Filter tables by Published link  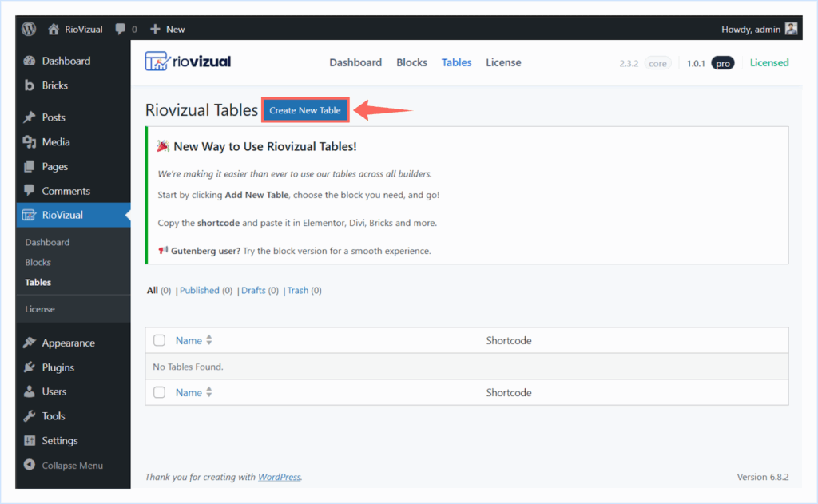[x=199, y=291]
